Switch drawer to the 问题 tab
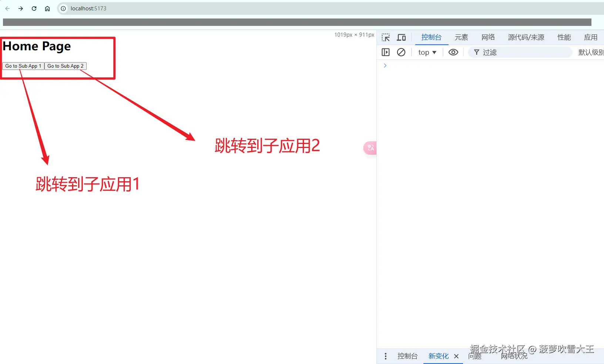 click(x=475, y=356)
